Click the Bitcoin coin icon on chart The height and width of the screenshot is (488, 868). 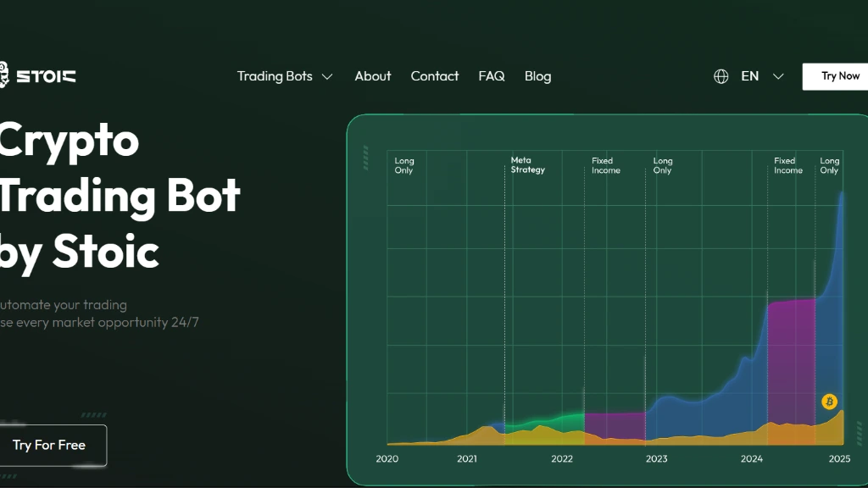(829, 402)
